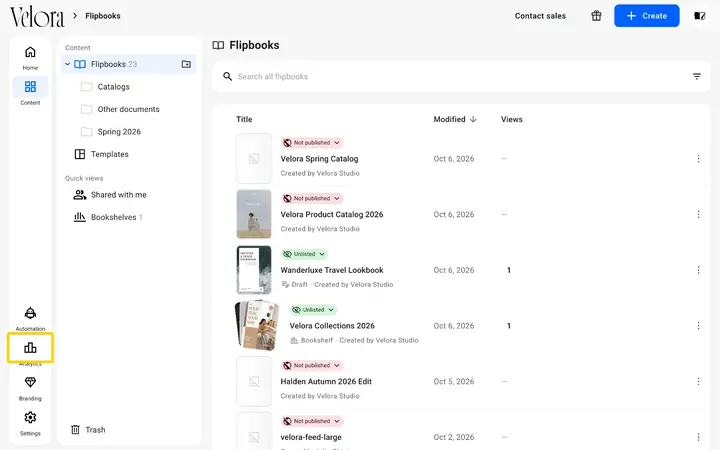Click Halden Autumn 2026 Edit placeholder thumbnail
Viewport: 720px width, 450px height.
[x=254, y=382]
